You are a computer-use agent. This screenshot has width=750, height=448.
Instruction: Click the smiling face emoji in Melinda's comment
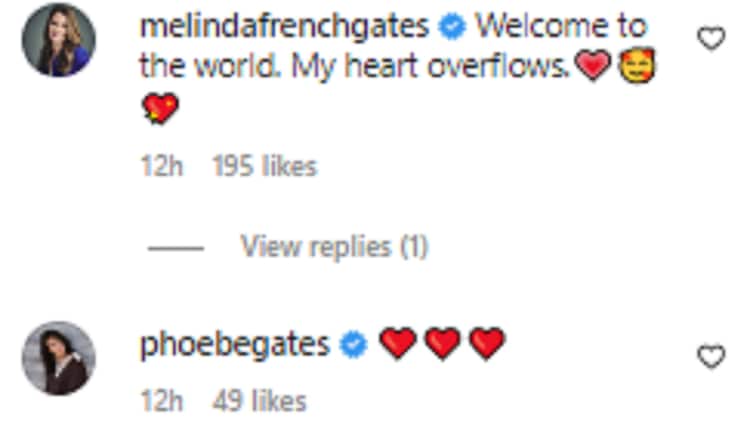pyautogui.click(x=637, y=67)
